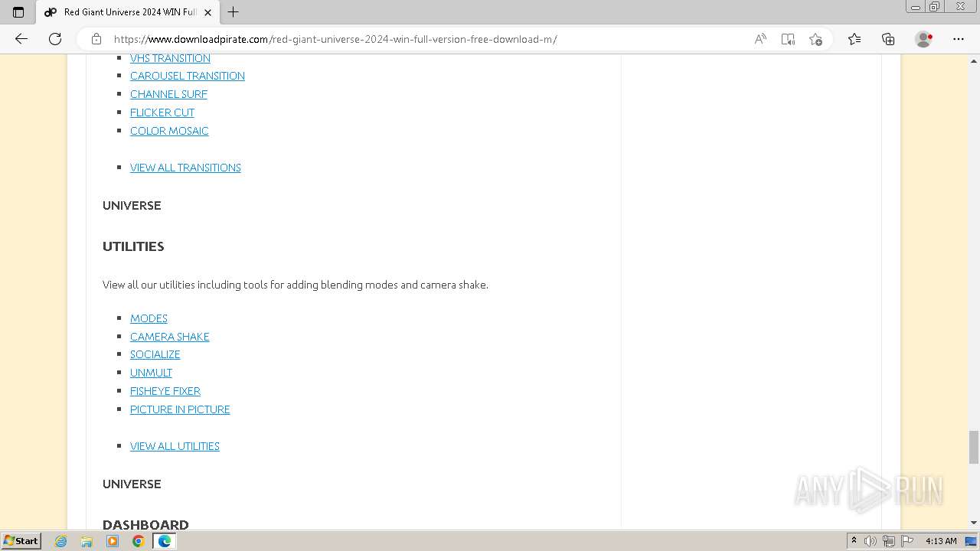
Task: Go back to the previous page
Action: 21,39
